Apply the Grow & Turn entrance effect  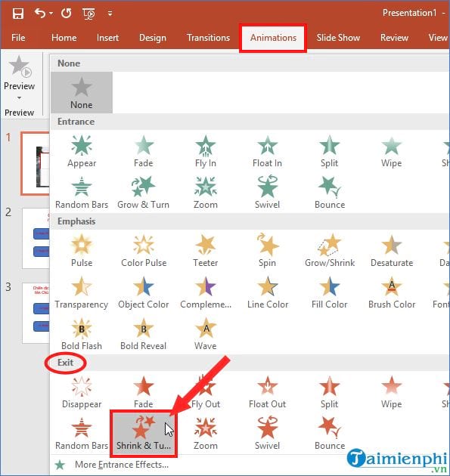143,193
